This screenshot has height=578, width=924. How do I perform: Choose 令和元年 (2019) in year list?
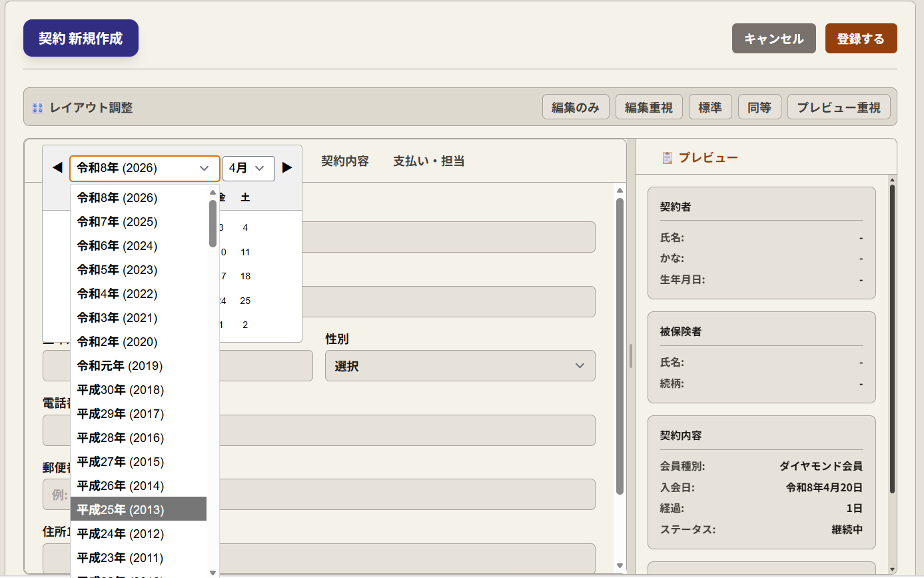[139, 366]
